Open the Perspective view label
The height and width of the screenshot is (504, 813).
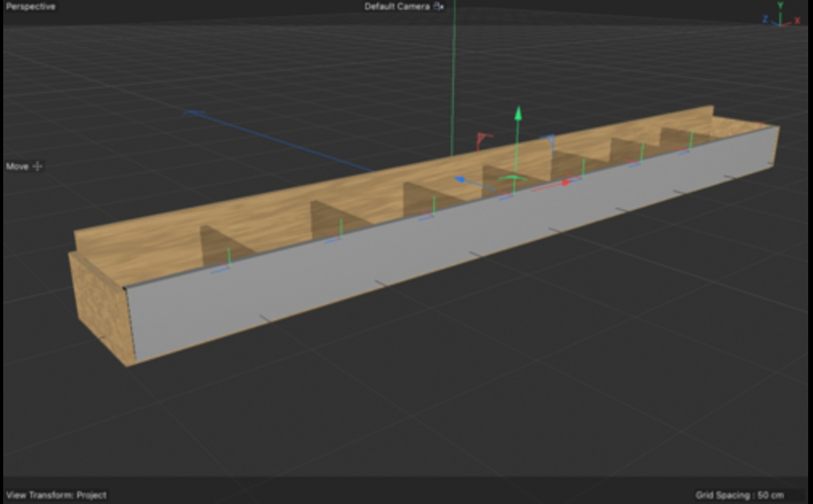coord(31,6)
